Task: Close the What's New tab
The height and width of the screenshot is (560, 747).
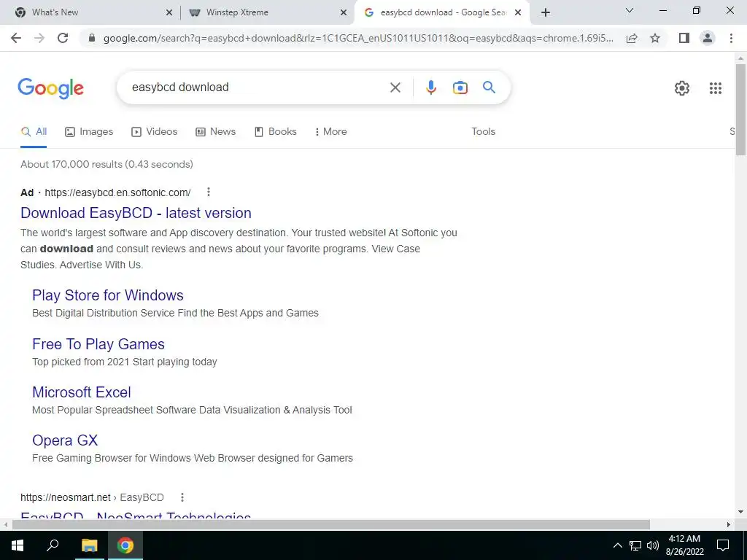Action: [169, 13]
